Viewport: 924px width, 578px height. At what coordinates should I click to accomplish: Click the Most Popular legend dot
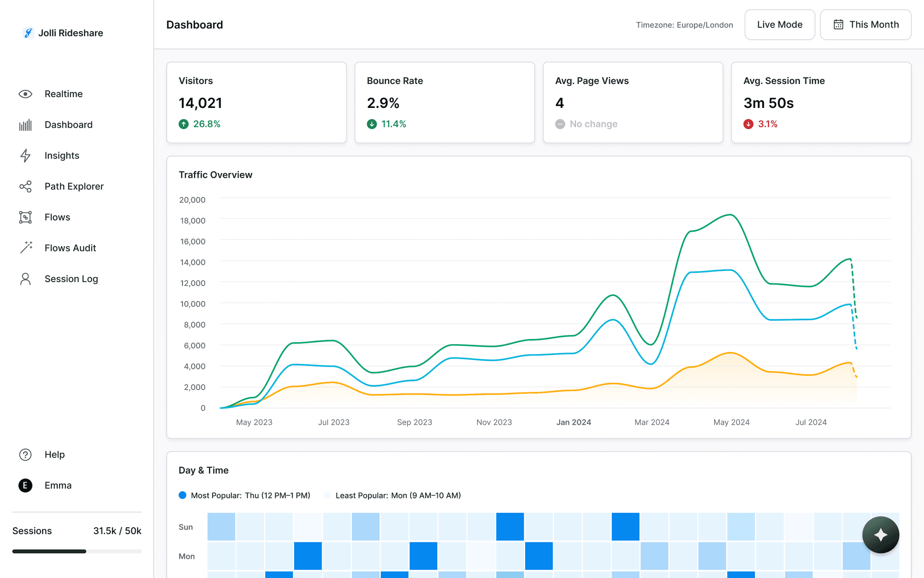coord(183,495)
